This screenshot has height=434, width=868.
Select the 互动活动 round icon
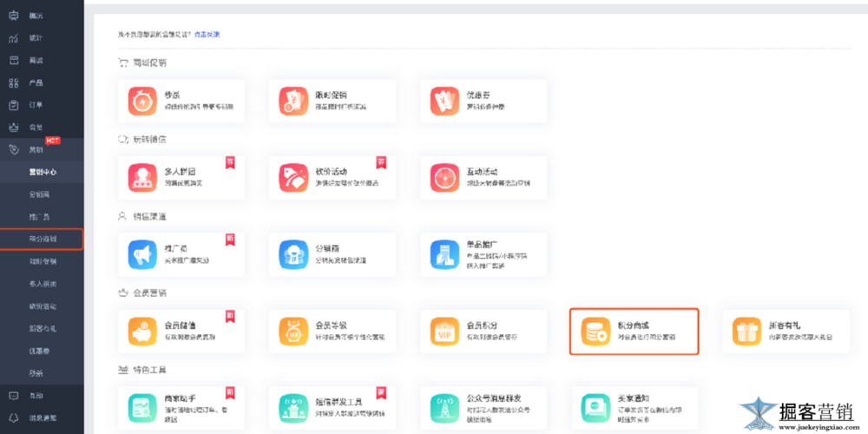(x=444, y=178)
